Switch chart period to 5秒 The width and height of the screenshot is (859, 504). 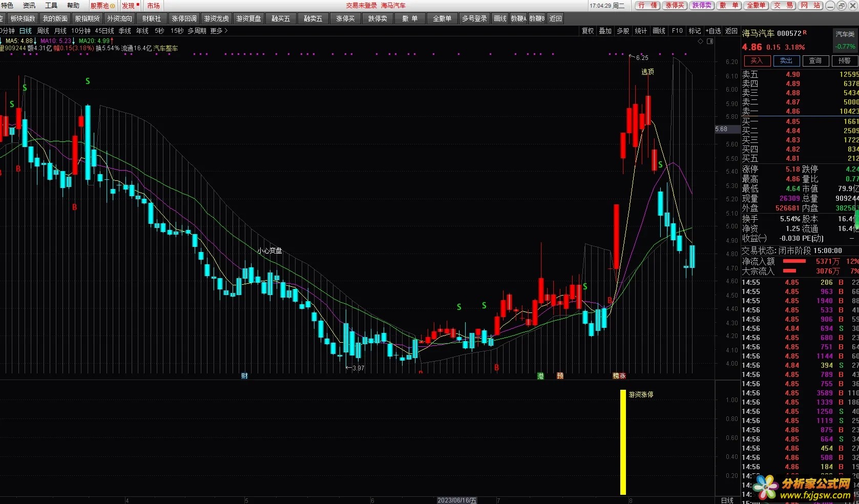pyautogui.click(x=159, y=31)
